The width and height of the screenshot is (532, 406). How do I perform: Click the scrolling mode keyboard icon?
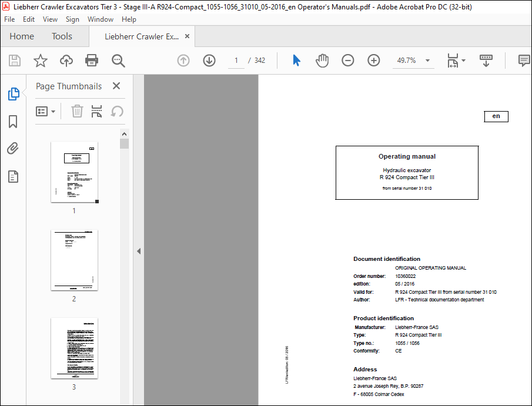tap(486, 61)
